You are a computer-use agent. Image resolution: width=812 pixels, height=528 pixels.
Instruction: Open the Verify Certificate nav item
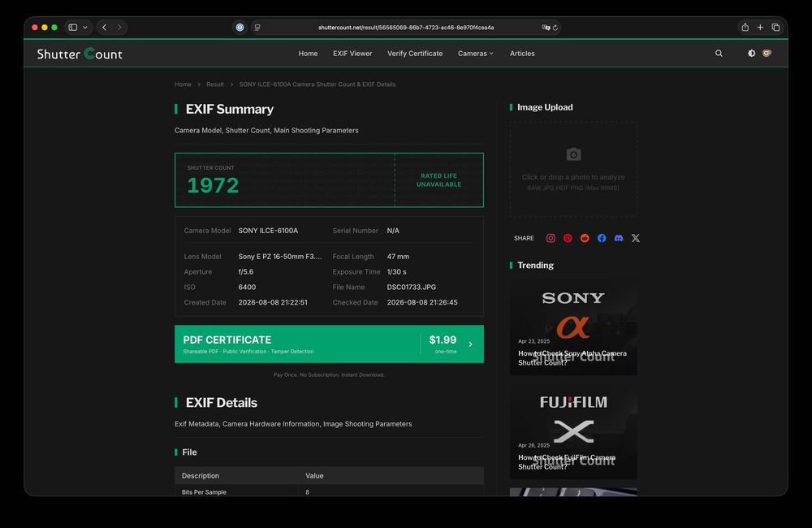(415, 54)
